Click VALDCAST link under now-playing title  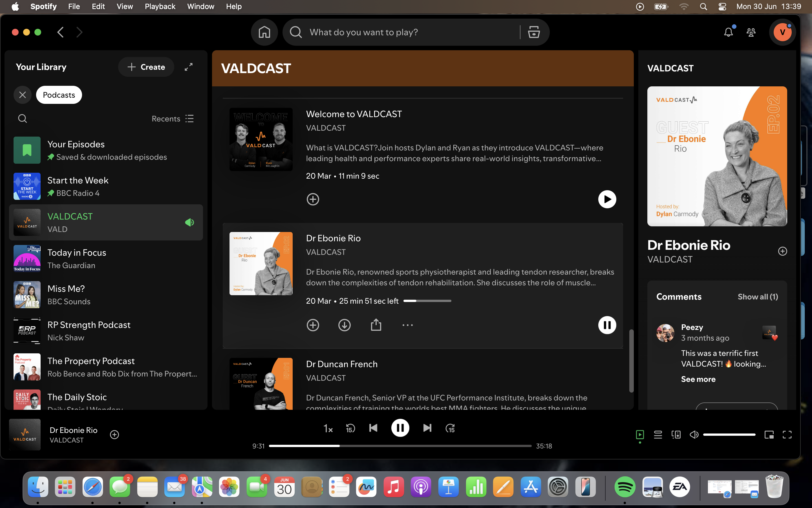point(67,440)
